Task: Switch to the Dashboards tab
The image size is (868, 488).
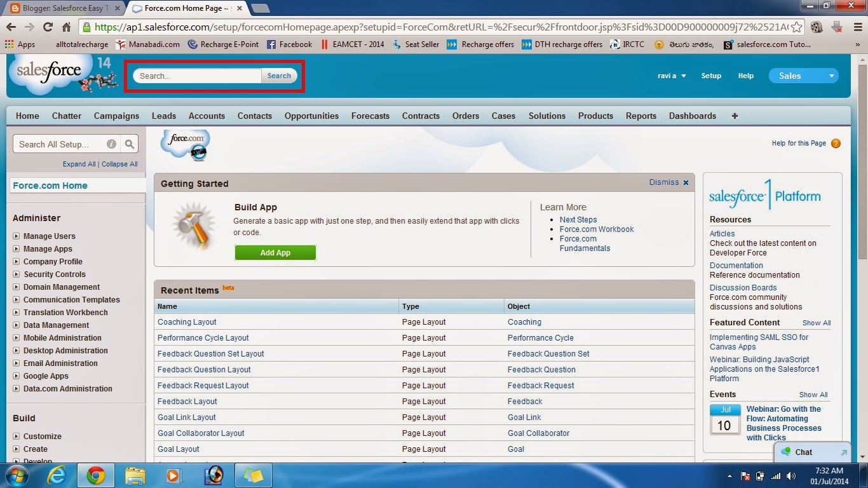Action: [692, 116]
